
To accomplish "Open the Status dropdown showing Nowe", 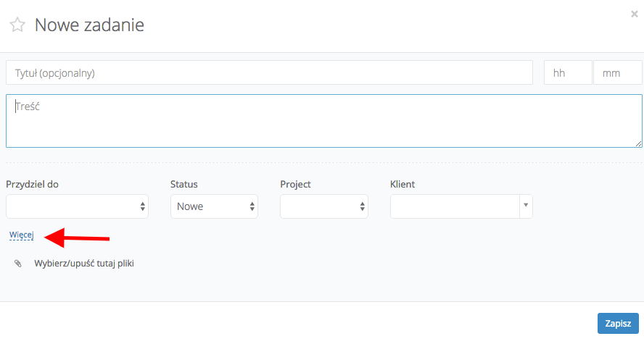I will 214,206.
